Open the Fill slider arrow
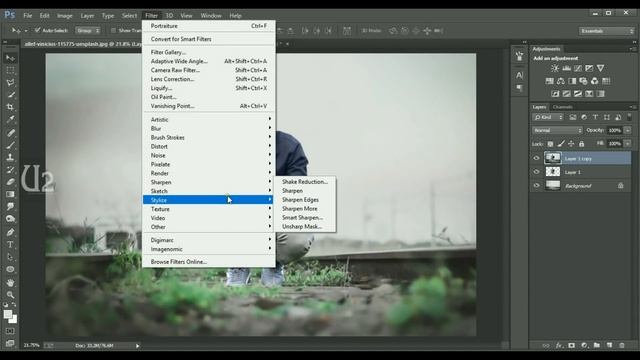This screenshot has height=360, width=640. (x=628, y=144)
